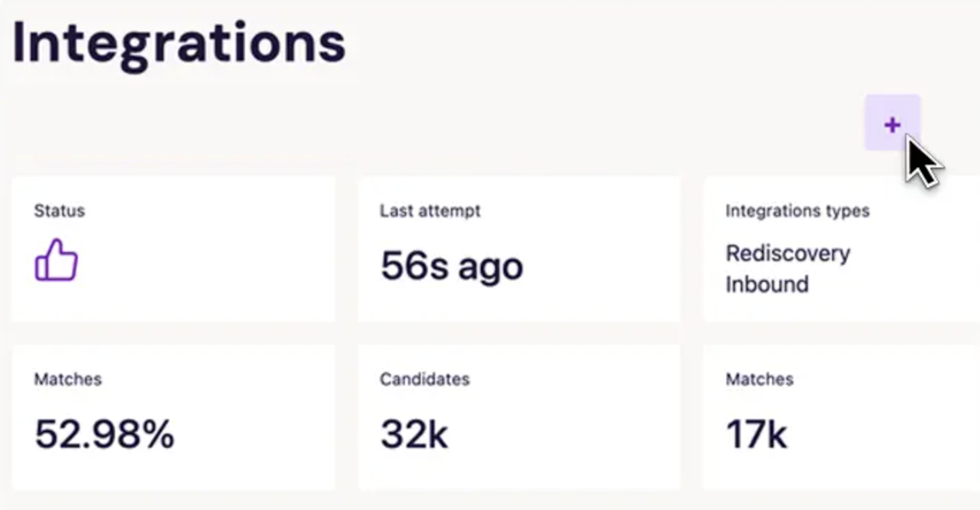Click the Integrations types label
This screenshot has width=980, height=510.
tap(797, 211)
